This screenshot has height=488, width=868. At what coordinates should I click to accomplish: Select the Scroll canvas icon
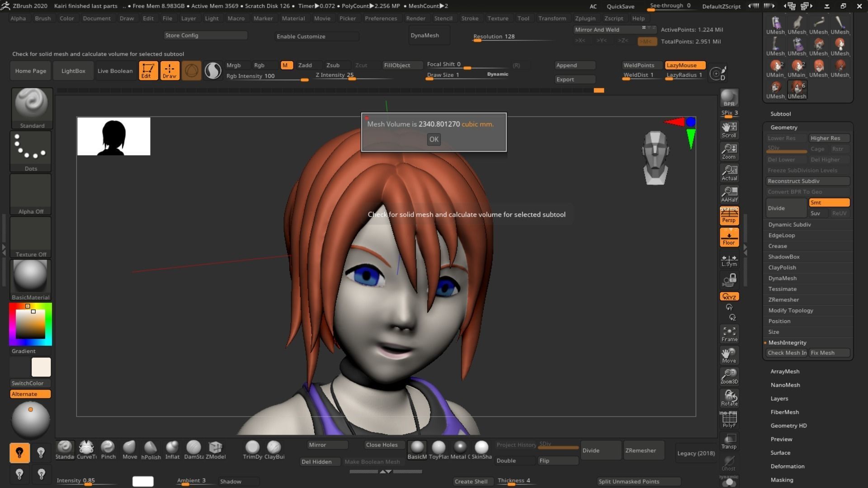click(x=729, y=130)
